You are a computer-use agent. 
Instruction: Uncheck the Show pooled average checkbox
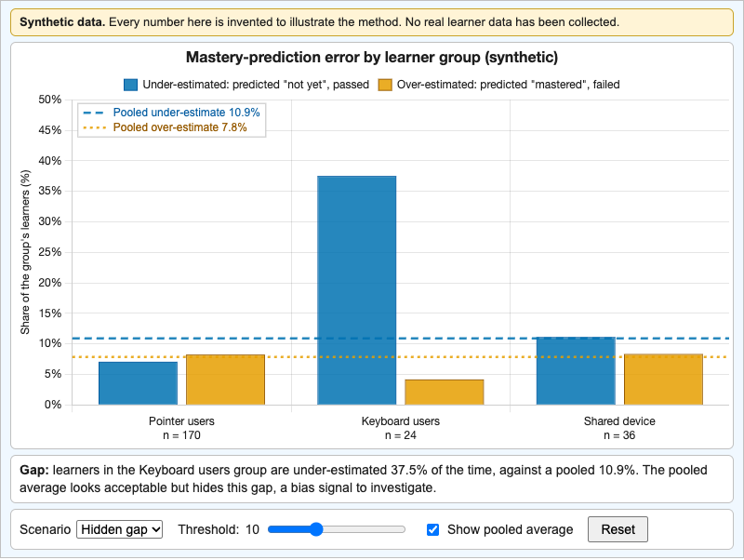[x=432, y=529]
